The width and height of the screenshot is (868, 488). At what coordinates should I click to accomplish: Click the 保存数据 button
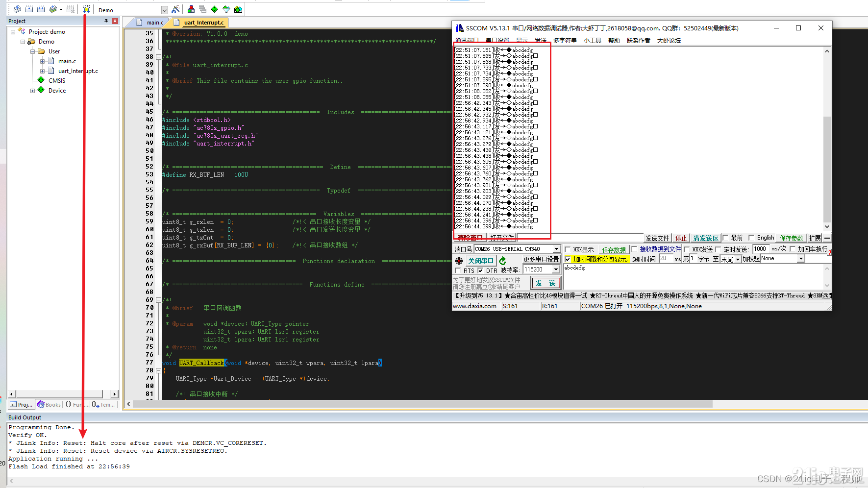[614, 250]
